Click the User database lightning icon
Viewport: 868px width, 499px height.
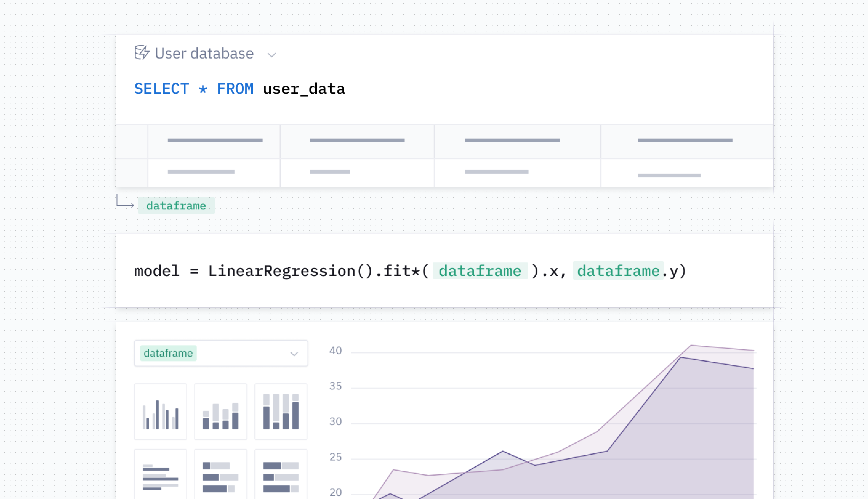pyautogui.click(x=142, y=52)
